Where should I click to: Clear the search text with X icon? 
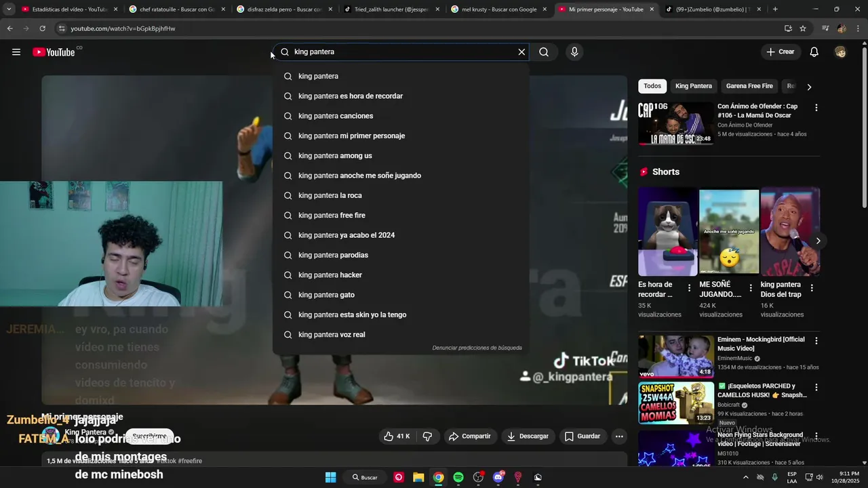pyautogui.click(x=521, y=52)
